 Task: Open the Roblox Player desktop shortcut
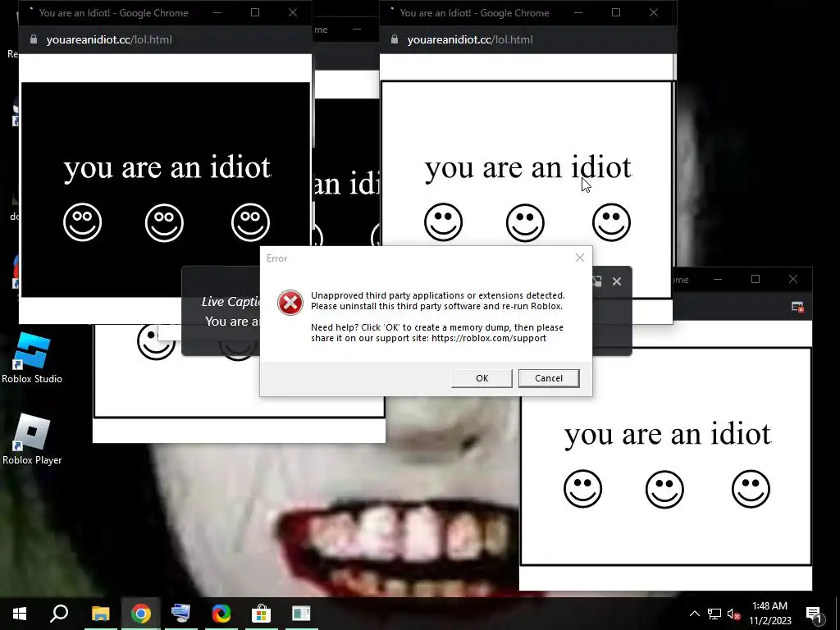(x=32, y=440)
